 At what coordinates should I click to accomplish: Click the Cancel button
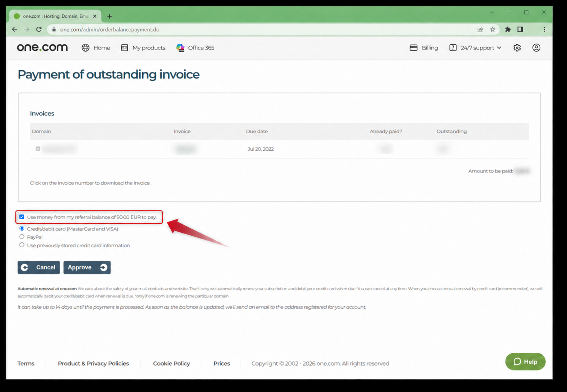(38, 267)
